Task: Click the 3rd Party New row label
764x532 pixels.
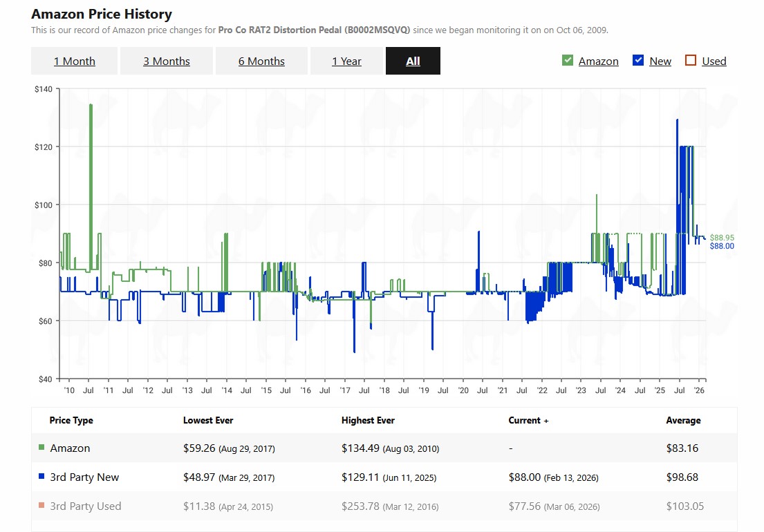Action: coord(84,477)
